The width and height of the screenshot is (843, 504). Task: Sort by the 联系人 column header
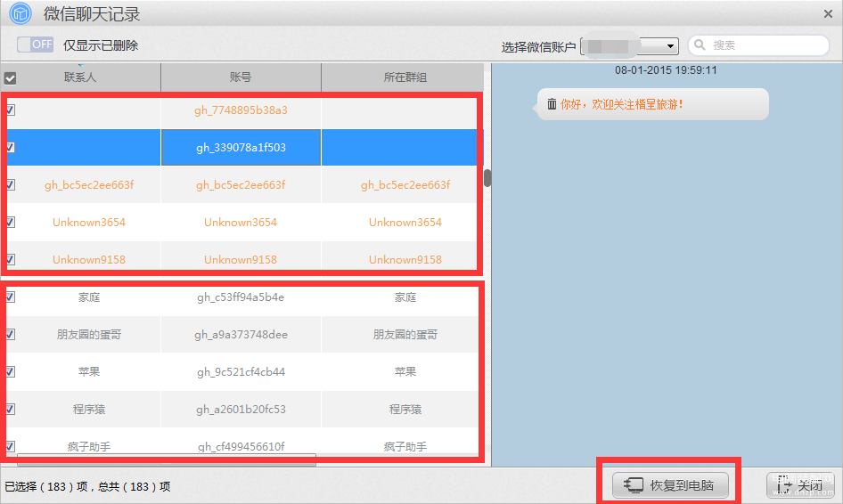tap(80, 77)
